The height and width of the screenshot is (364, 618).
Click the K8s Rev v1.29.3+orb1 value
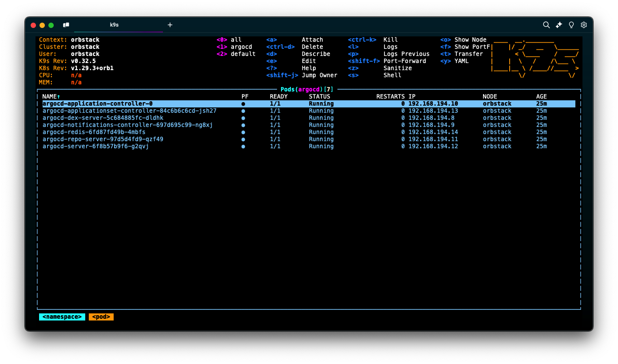pyautogui.click(x=92, y=68)
